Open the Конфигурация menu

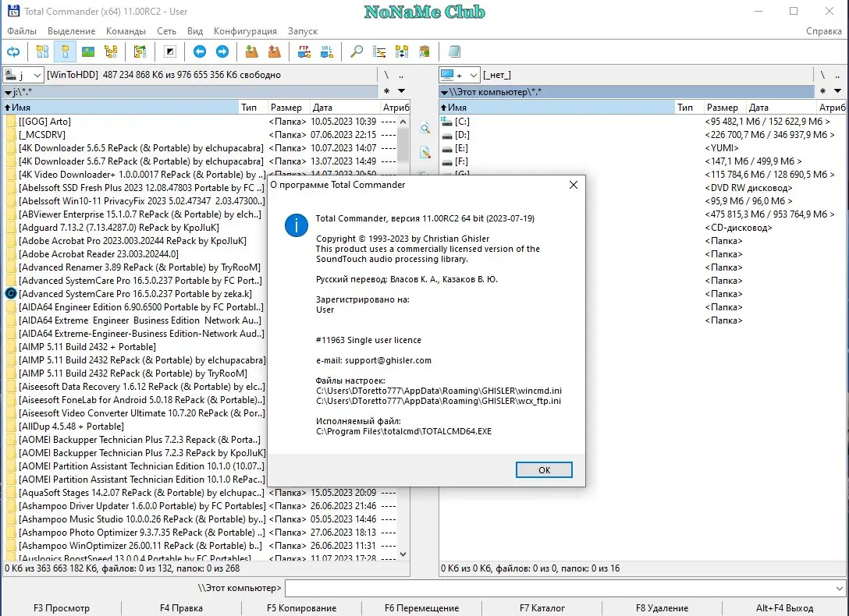point(245,31)
